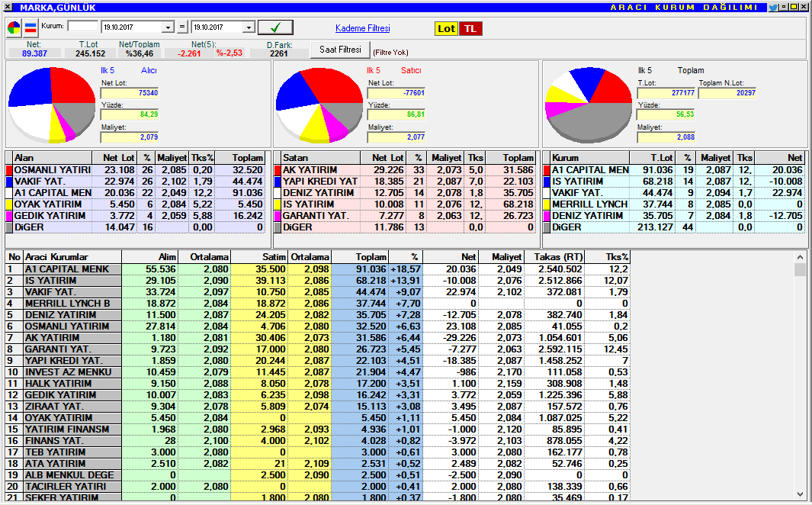Click the red swatch beside OSMANLI YATIRI
Viewport: 812px width, 505px height.
click(9, 170)
